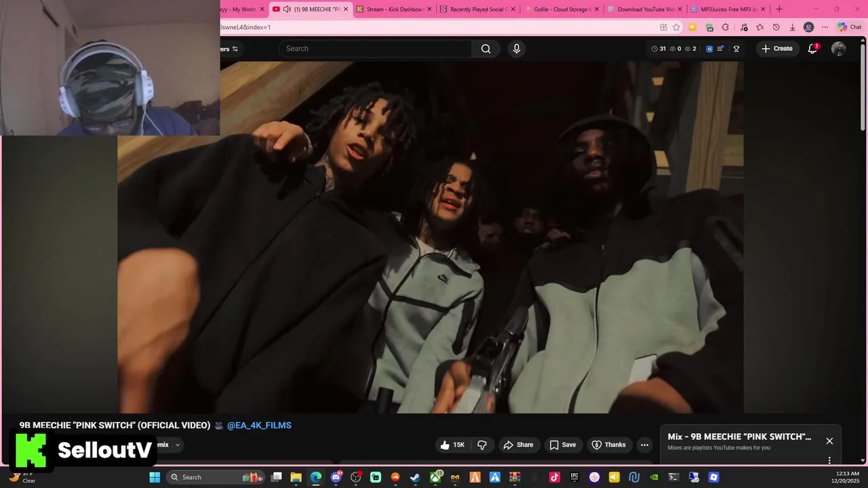Close the Mix playlist panel
The height and width of the screenshot is (488, 868).
[x=829, y=441]
